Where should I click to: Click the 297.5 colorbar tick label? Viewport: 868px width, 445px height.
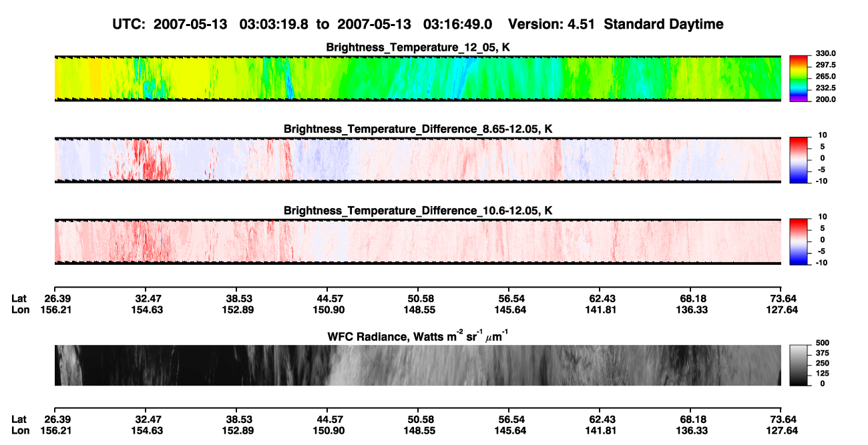coord(825,65)
